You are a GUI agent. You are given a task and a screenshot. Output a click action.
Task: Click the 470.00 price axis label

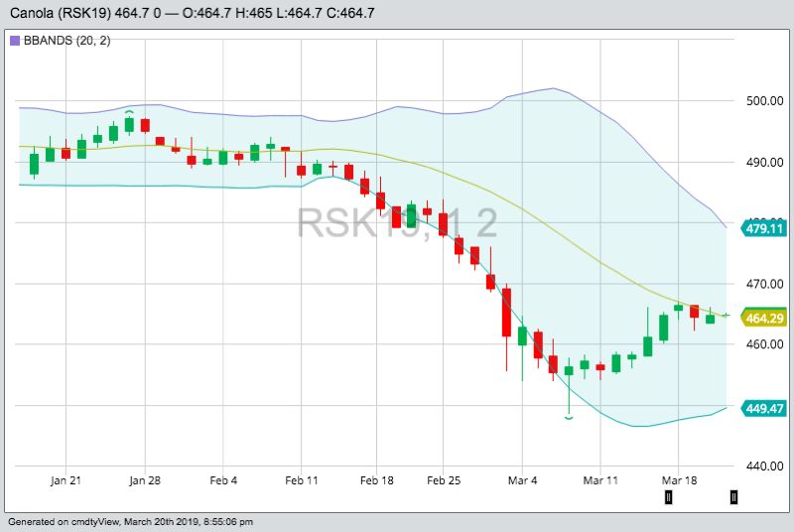point(764,284)
